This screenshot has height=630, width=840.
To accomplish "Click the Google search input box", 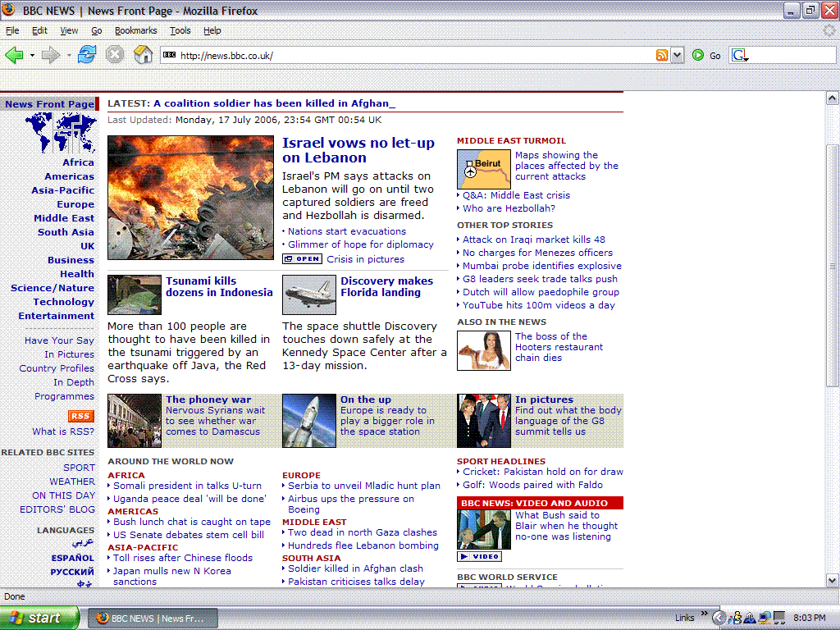I will pyautogui.click(x=792, y=55).
